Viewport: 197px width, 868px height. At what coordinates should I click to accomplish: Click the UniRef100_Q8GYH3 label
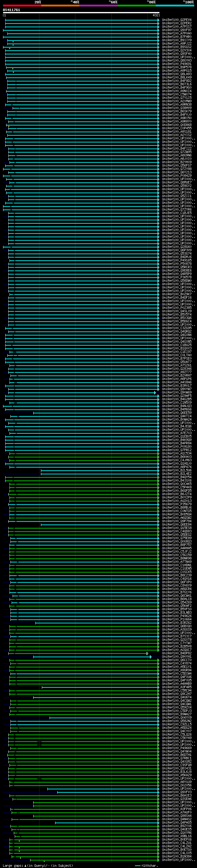pyautogui.click(x=176, y=61)
